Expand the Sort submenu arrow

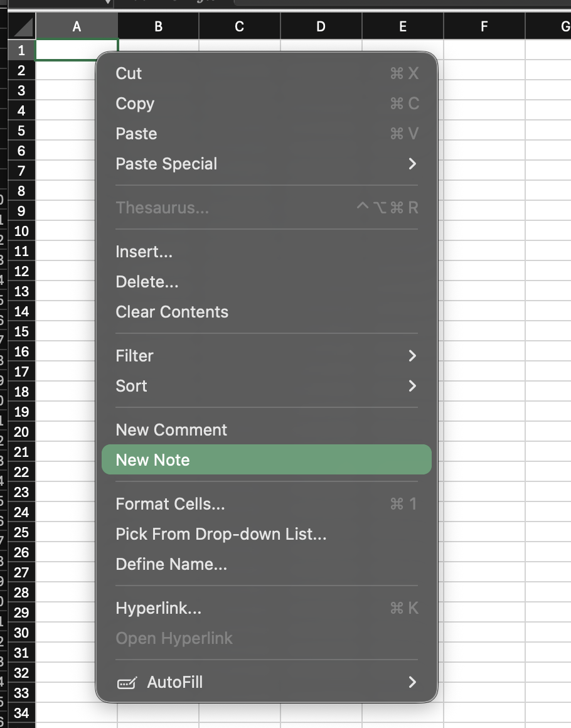click(412, 386)
